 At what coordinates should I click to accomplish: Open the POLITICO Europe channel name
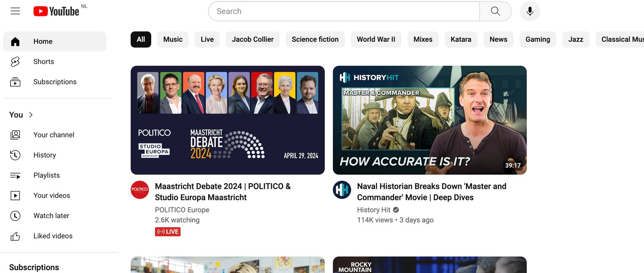coord(182,210)
